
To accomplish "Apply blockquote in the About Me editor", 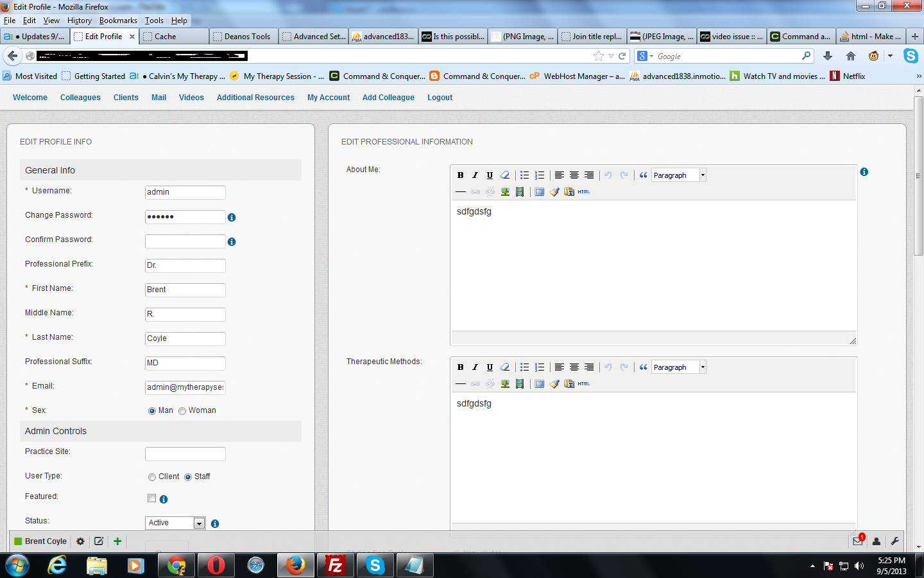I will [643, 175].
